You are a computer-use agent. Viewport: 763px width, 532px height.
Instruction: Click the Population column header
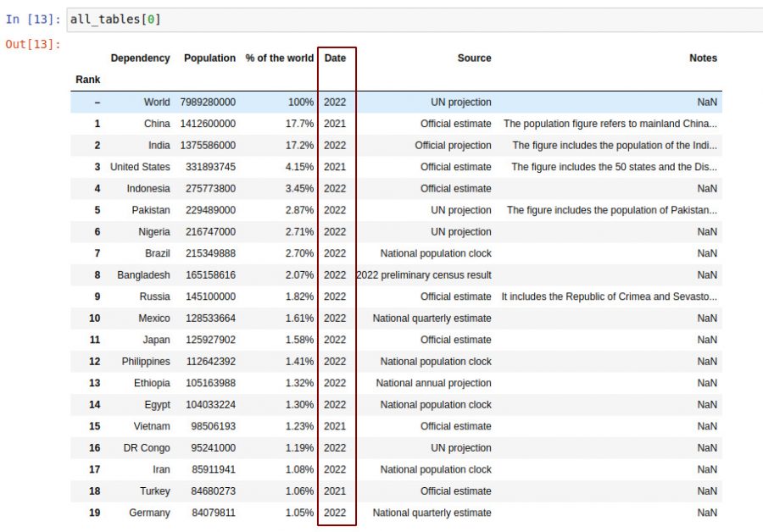[209, 58]
